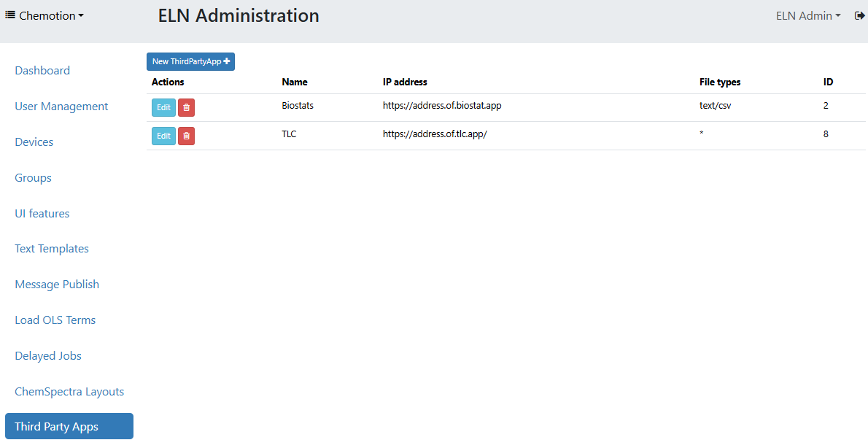Go to UI features settings

point(42,213)
